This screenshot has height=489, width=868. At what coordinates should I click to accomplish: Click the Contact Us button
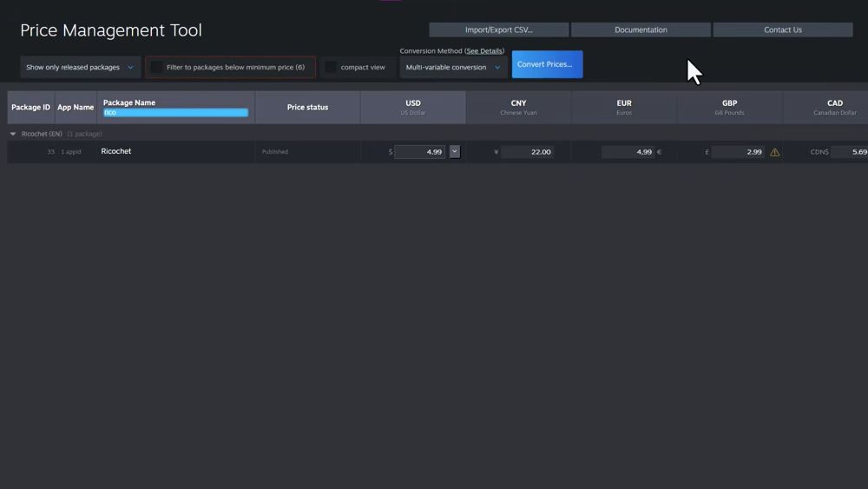(783, 30)
